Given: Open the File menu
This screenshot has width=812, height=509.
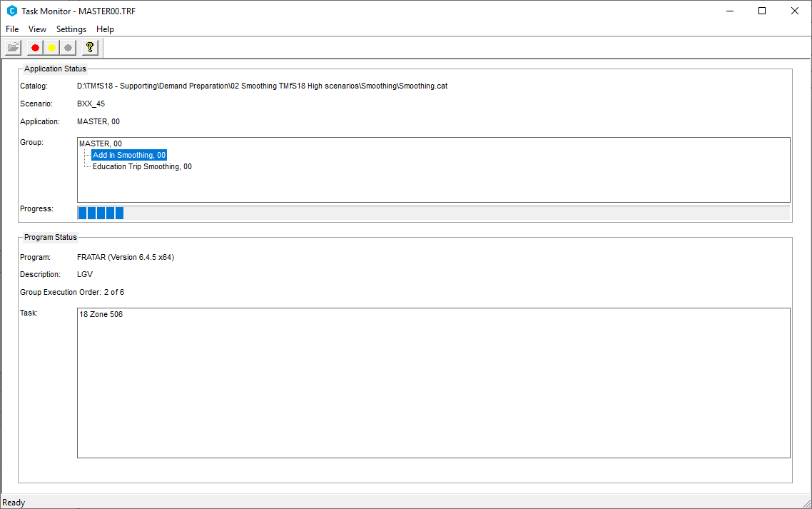Looking at the screenshot, I should tap(12, 29).
